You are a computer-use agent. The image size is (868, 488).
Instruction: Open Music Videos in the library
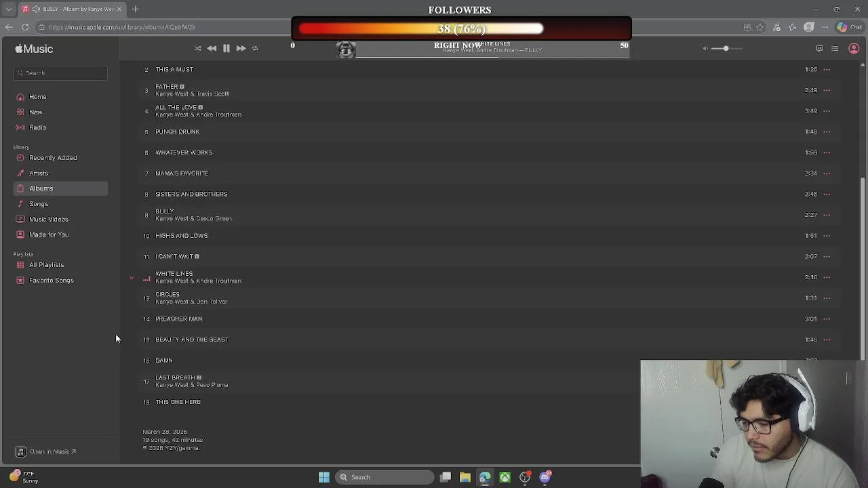[60, 219]
